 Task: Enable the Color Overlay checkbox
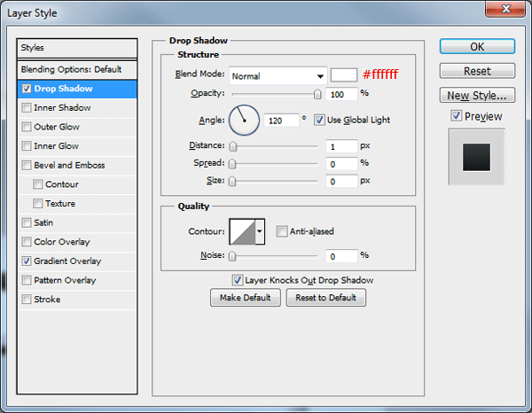tap(27, 242)
